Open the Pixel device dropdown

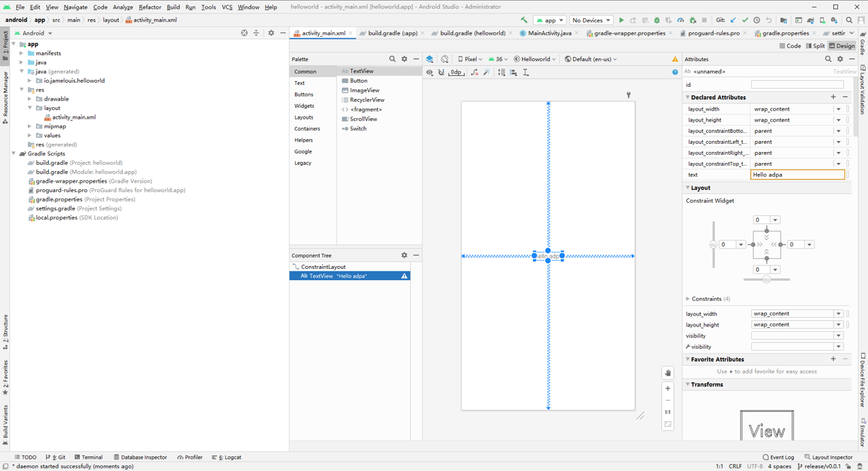470,59
